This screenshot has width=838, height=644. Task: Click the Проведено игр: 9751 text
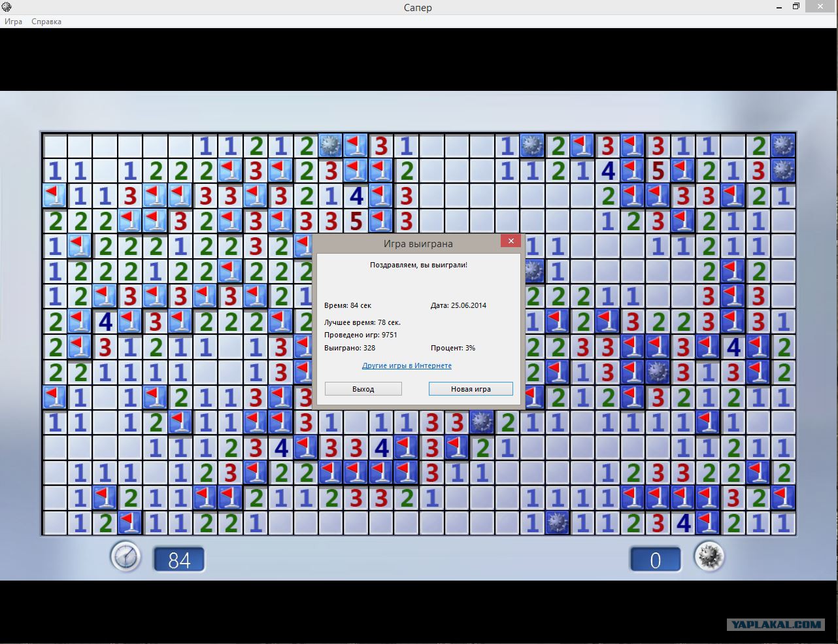click(x=361, y=335)
